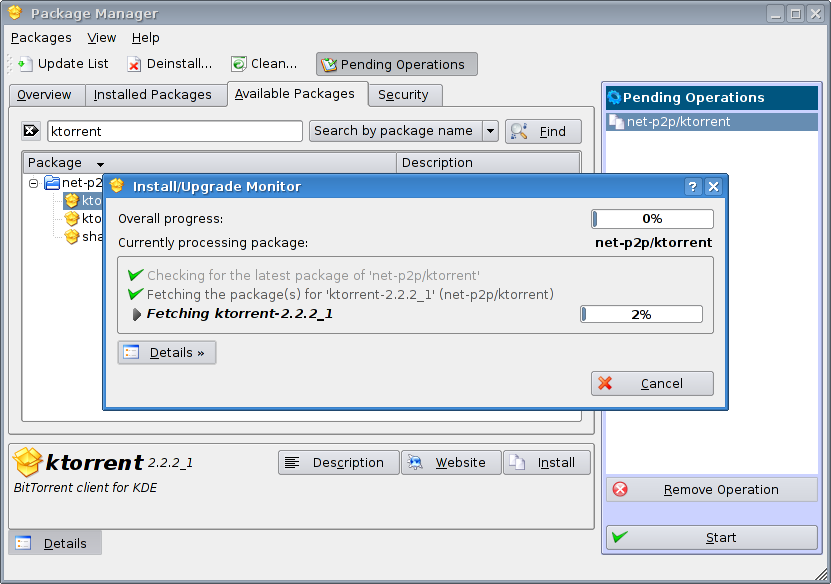Screen dimensions: 831x584
Task: Select the net-p2p folder icon in package tree
Action: point(52,183)
